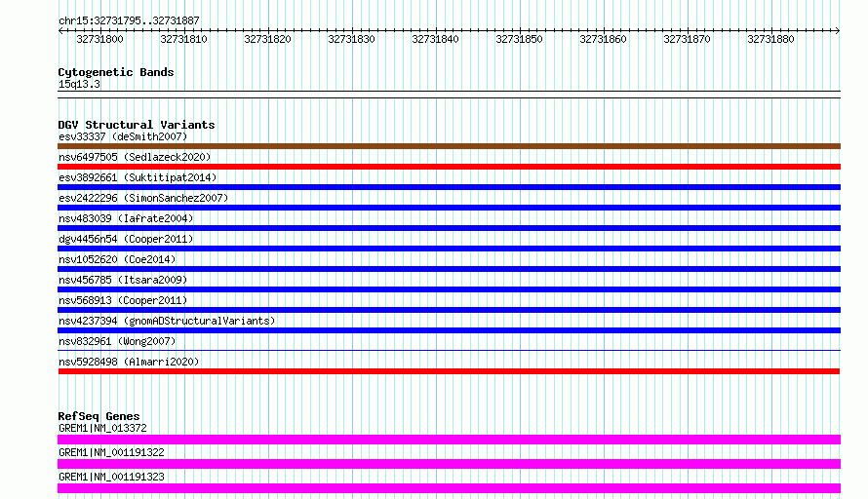
Task: Open variant nsv456785 (Itsara2009) label
Action: click(123, 280)
